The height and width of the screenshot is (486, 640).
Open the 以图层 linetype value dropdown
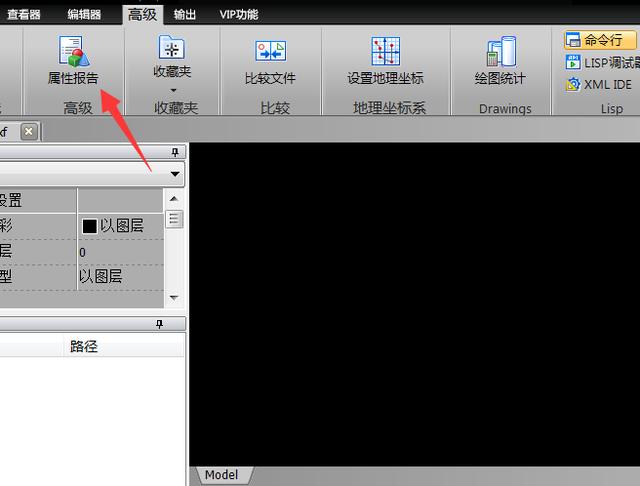(x=120, y=277)
